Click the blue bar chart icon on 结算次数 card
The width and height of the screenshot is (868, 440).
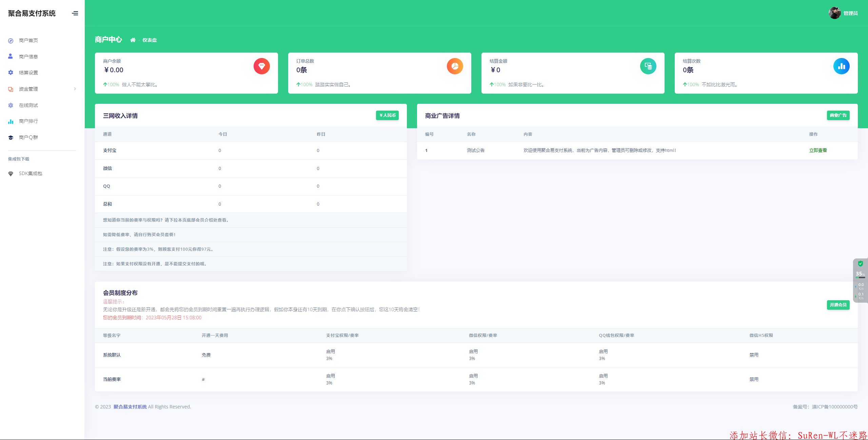[x=842, y=66]
